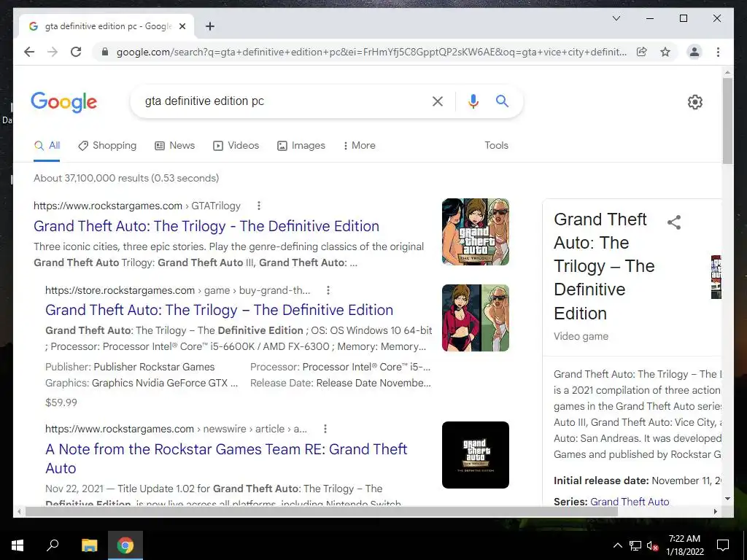Click the knowledge panel cover image
747x560 pixels.
pos(716,277)
